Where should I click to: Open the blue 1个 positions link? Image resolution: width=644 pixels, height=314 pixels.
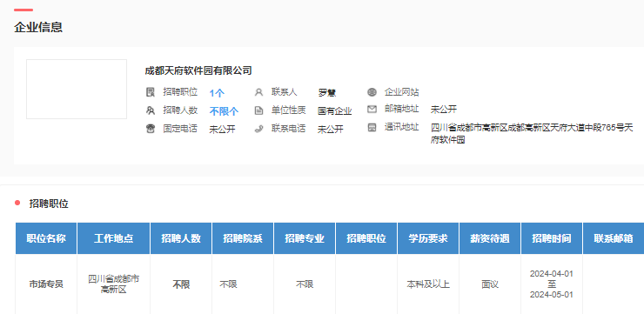coord(217,93)
